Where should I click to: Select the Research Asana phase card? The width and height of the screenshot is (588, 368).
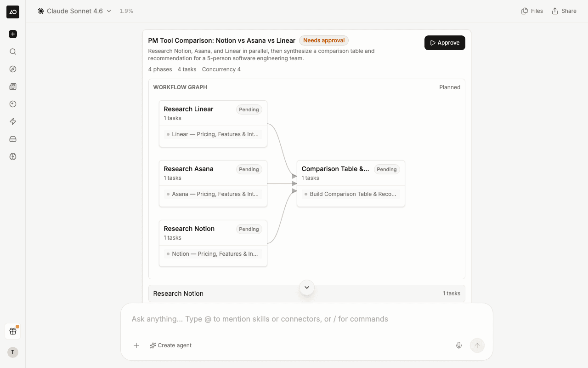(x=213, y=184)
